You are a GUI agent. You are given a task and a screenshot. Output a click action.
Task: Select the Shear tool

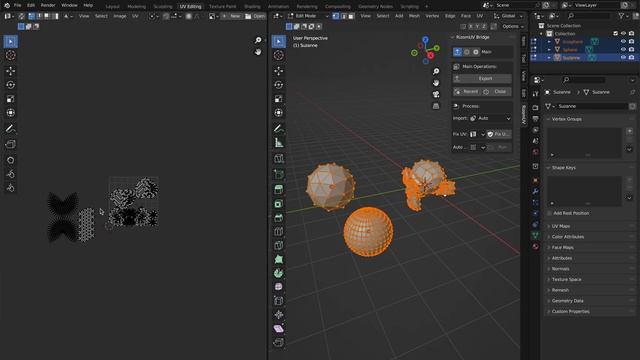point(279,329)
